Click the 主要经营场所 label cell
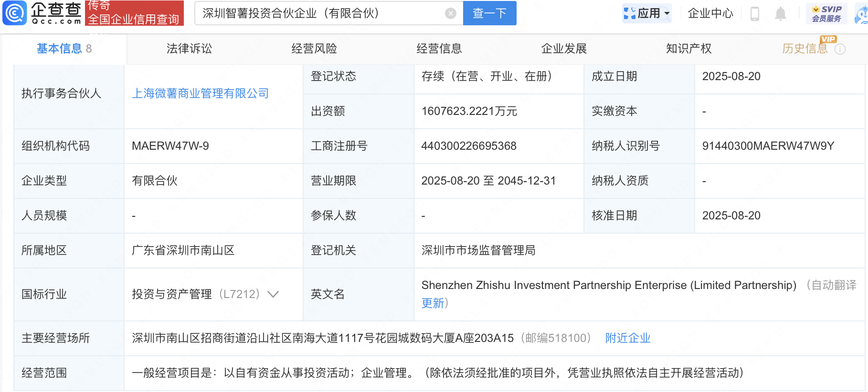 click(69, 338)
